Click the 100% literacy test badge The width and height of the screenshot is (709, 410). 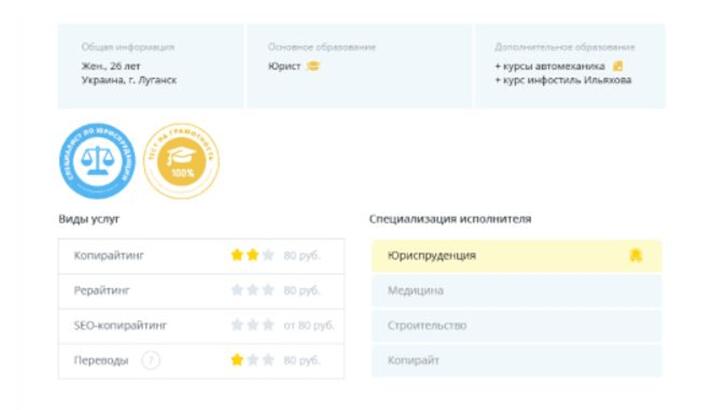point(181,161)
